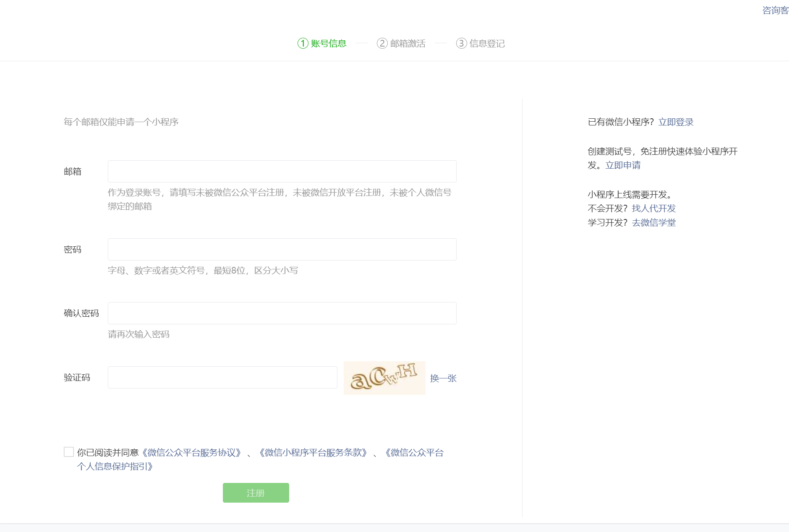Select the 确认密码 confirm password field

point(282,313)
